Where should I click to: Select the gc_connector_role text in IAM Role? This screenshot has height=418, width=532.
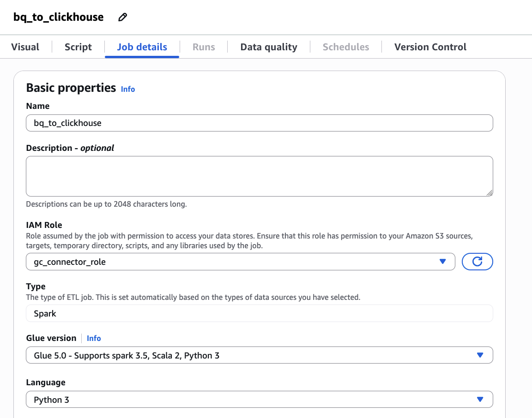tap(70, 262)
